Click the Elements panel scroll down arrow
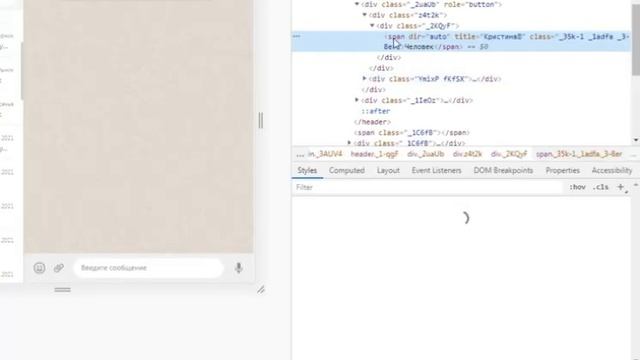This screenshot has height=360, width=640. [636, 140]
